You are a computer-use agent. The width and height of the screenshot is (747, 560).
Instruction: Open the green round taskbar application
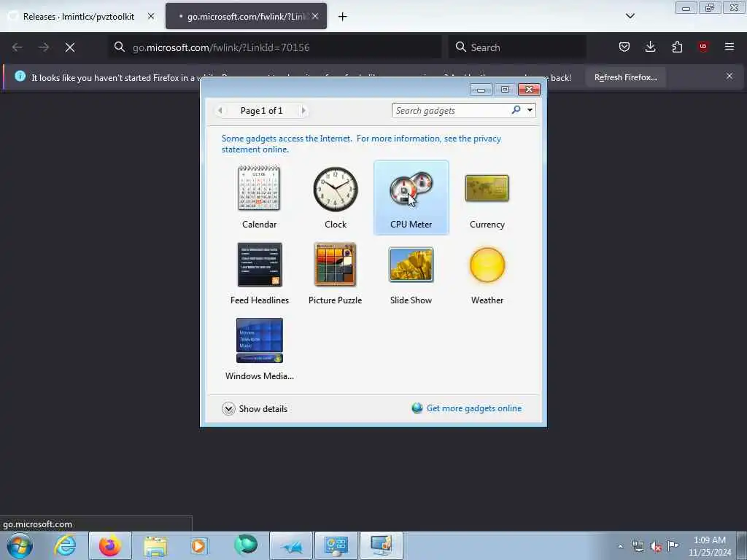(x=246, y=545)
